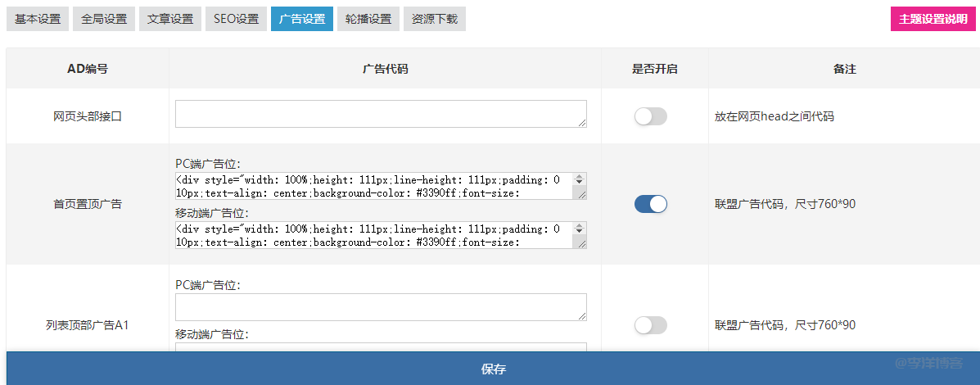Select the SEO设置 tab
This screenshot has height=385, width=980.
point(236,19)
